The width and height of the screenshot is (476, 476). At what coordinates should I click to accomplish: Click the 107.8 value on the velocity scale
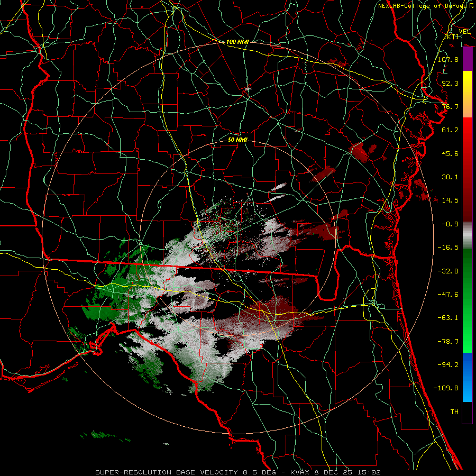448,59
